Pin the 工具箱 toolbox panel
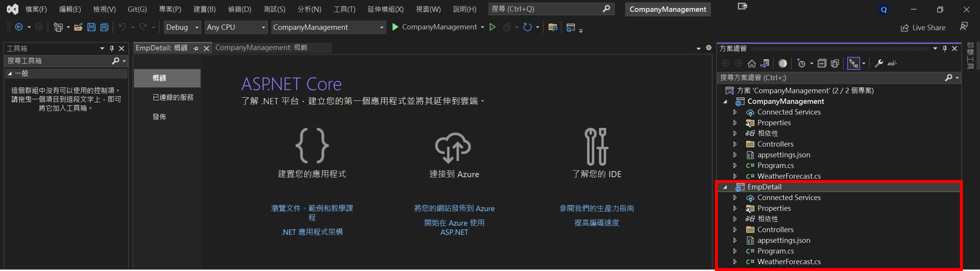Viewport: 980px width, 271px height. tap(112, 48)
